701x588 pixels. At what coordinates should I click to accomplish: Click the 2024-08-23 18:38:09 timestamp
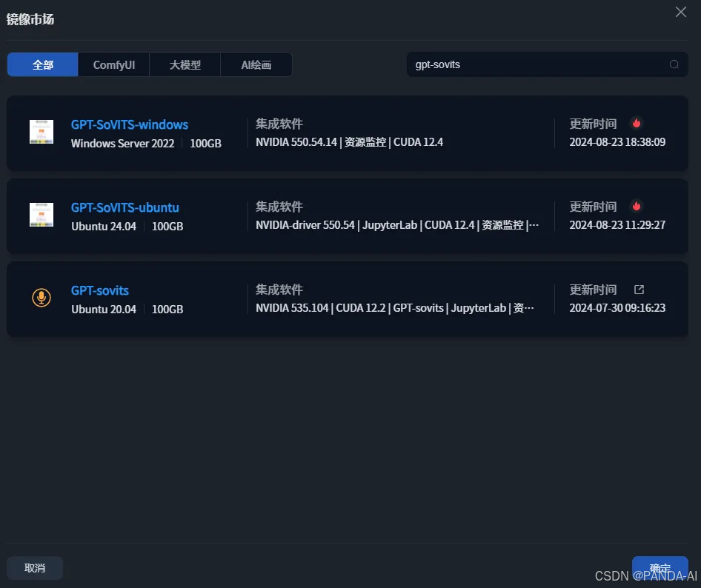pyautogui.click(x=617, y=142)
